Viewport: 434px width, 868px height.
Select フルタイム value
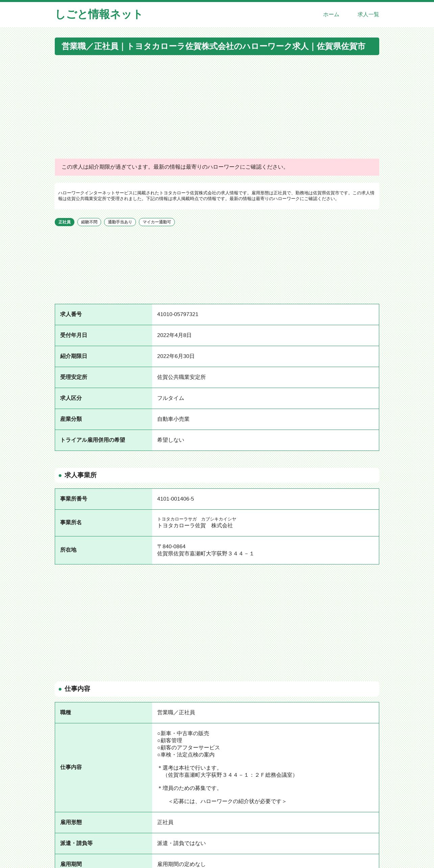tap(171, 398)
